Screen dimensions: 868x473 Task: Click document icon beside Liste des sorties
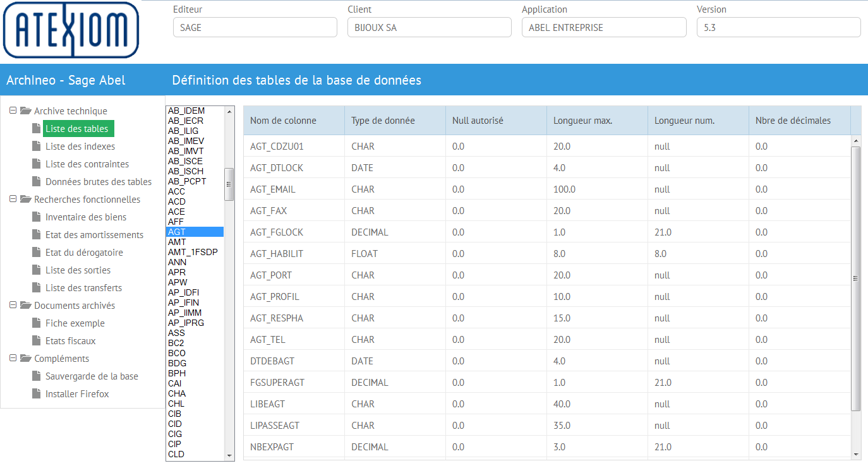(36, 270)
